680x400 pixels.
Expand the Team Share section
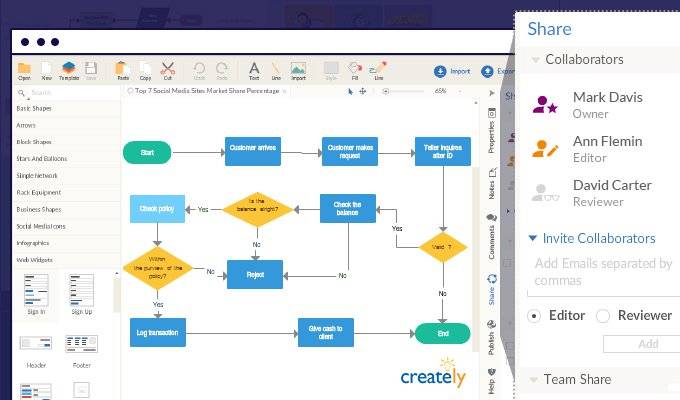(533, 380)
